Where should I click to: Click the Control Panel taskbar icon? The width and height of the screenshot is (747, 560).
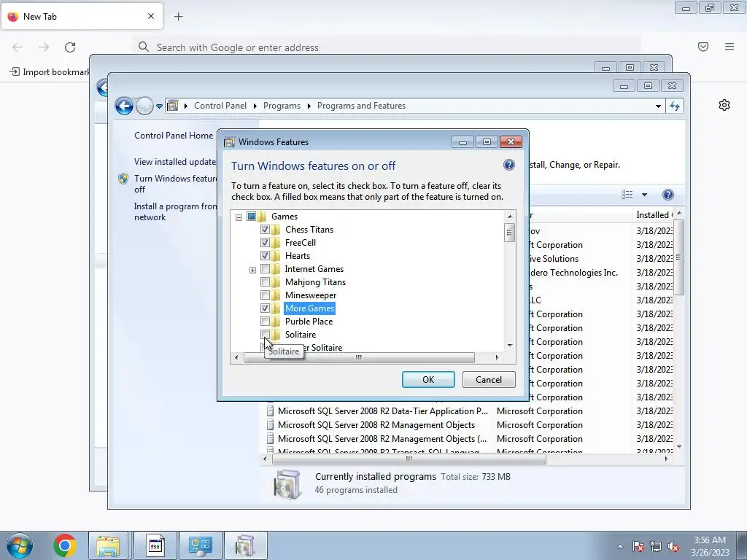tap(200, 545)
